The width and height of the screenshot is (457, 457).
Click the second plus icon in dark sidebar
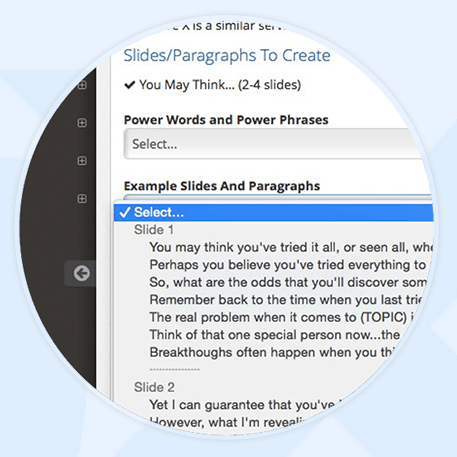82,123
